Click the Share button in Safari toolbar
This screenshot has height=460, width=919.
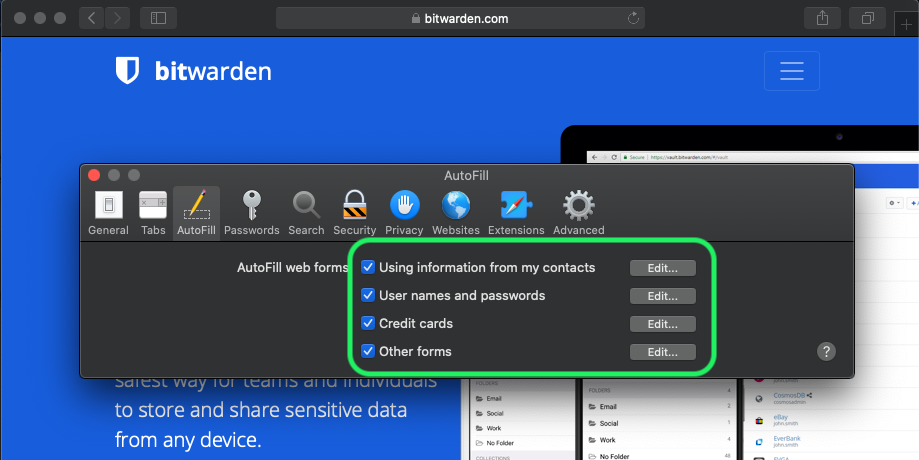click(x=823, y=18)
